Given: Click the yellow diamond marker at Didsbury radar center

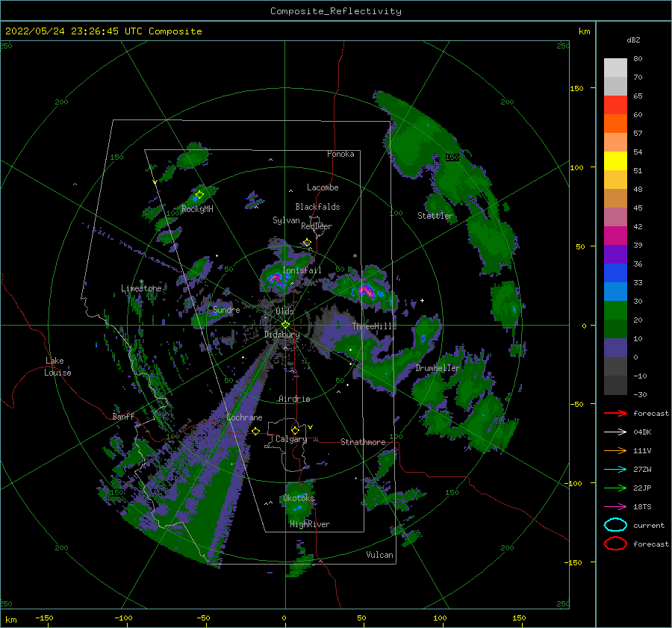Looking at the screenshot, I should (x=285, y=325).
